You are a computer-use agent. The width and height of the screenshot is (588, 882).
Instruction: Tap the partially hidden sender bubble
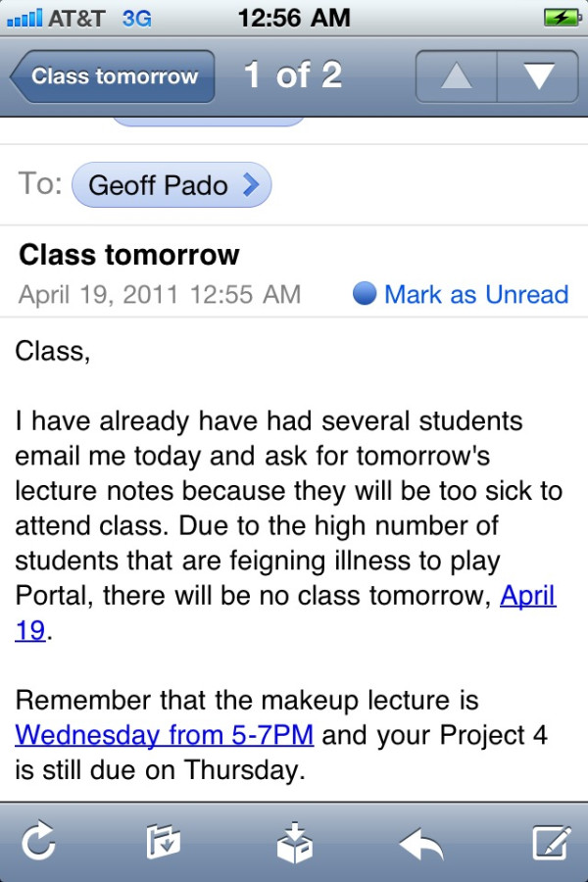click(206, 122)
